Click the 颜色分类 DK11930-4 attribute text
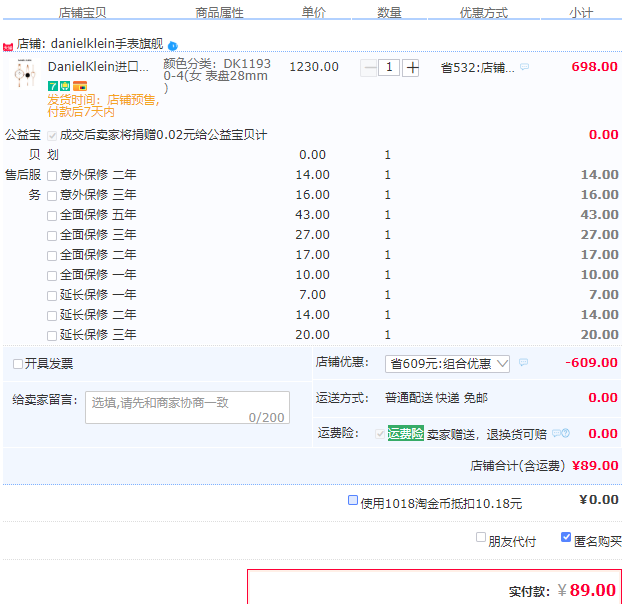630x604 pixels. (x=217, y=76)
